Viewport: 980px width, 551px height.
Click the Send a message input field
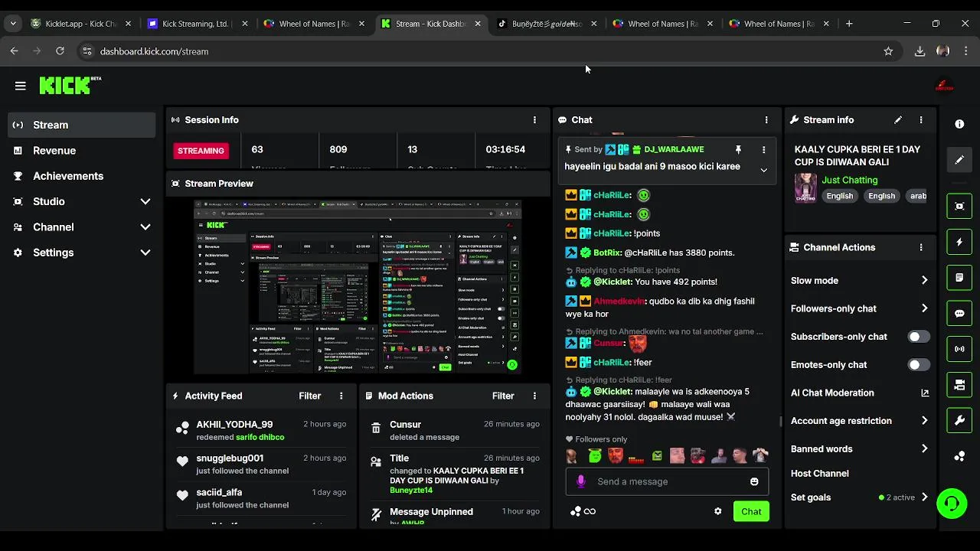tap(666, 481)
